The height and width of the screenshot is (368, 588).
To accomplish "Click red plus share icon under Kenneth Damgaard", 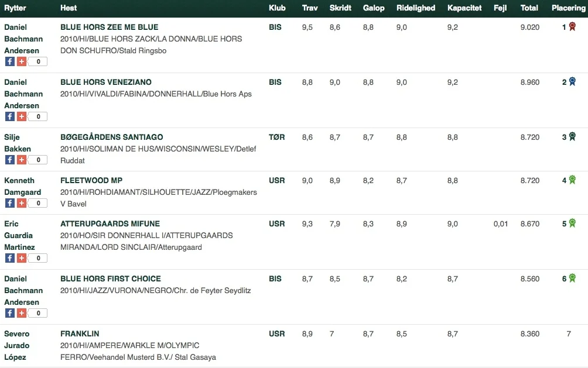I will coord(22,203).
